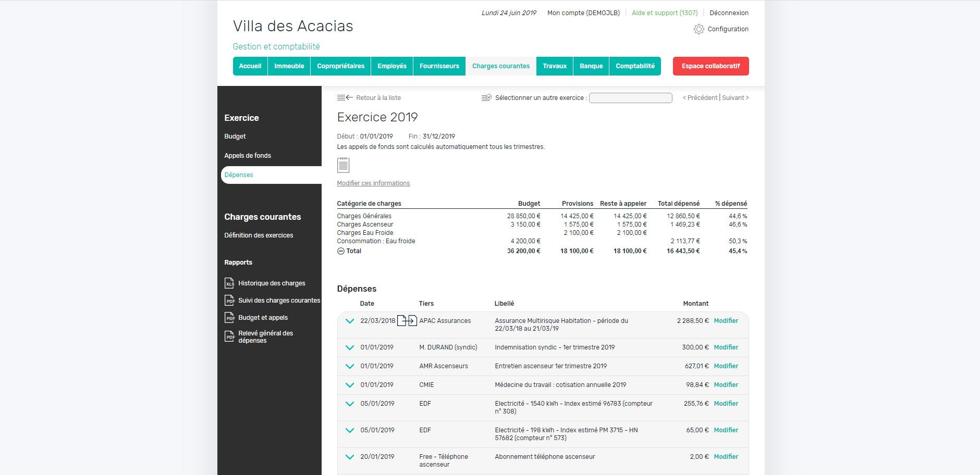Click the exercise selector list icon
This screenshot has height=475, width=980.
486,98
